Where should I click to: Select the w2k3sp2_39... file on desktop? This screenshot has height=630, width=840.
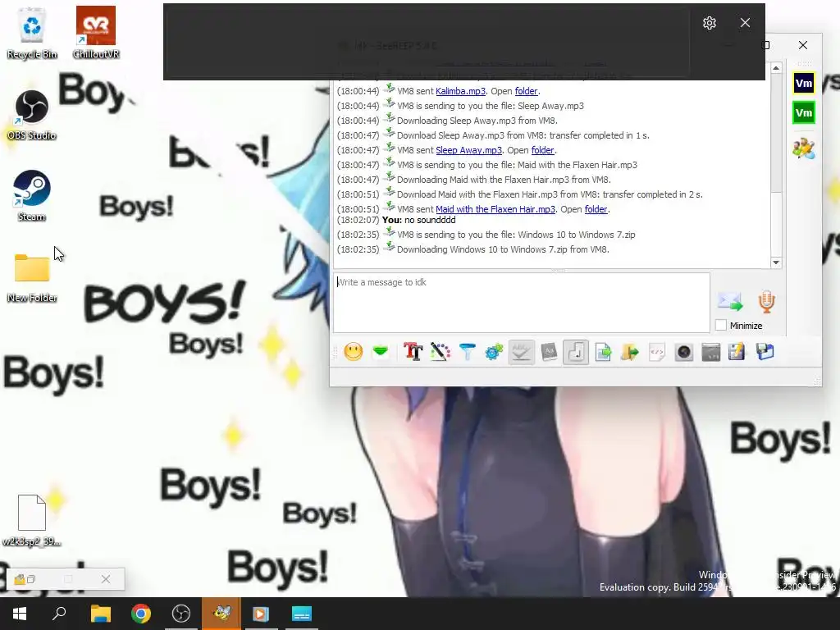[x=32, y=521]
